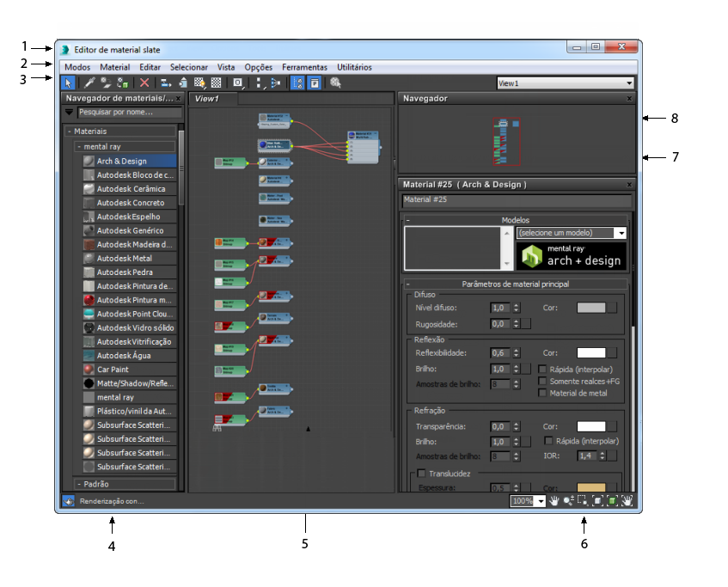
Task: Adjust the IOR spinner arrows
Action: tap(603, 456)
